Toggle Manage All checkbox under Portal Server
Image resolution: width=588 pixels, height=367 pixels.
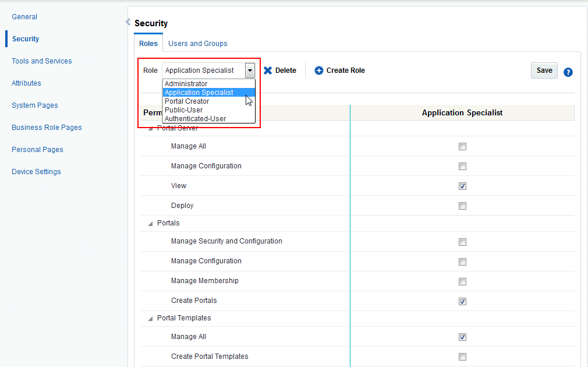[x=462, y=147]
